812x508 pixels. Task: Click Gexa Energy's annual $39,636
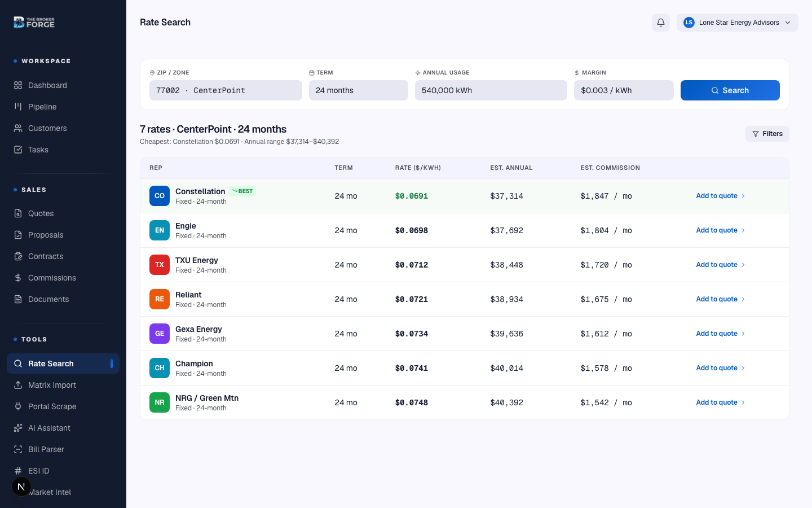[x=507, y=334]
